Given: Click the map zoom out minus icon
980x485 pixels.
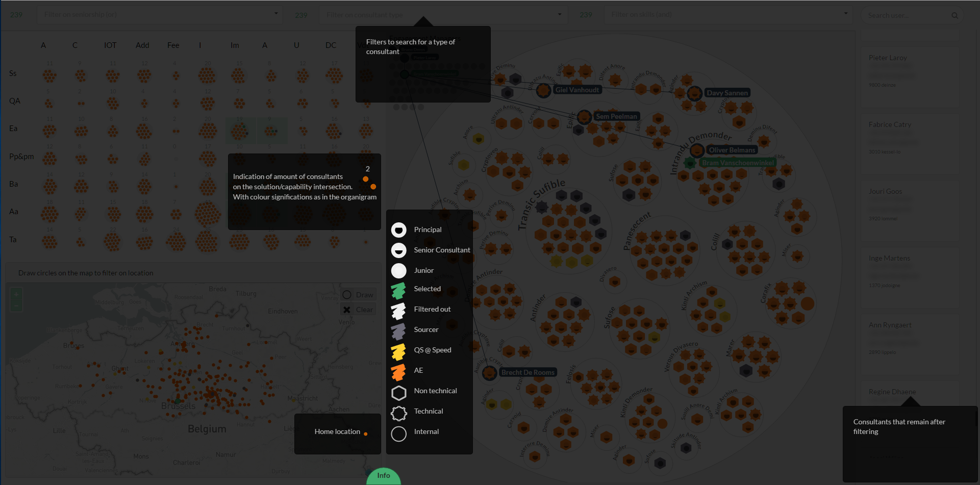Looking at the screenshot, I should 16,305.
